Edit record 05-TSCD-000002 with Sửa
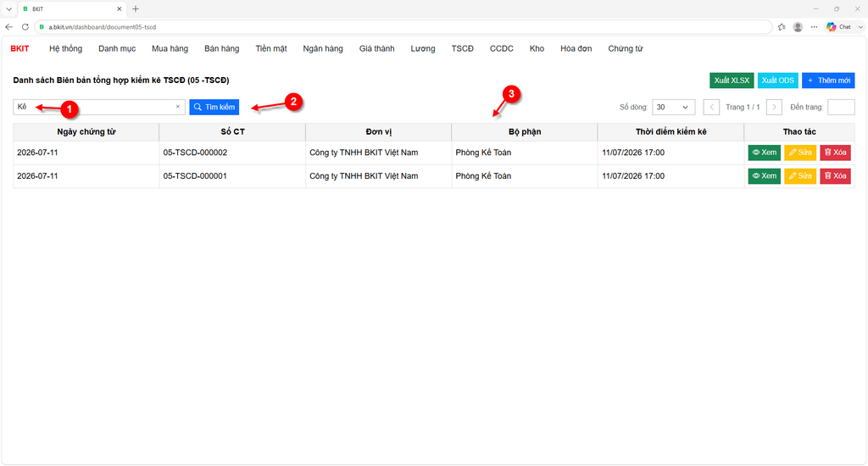Image resolution: width=868 pixels, height=466 pixels. point(800,153)
